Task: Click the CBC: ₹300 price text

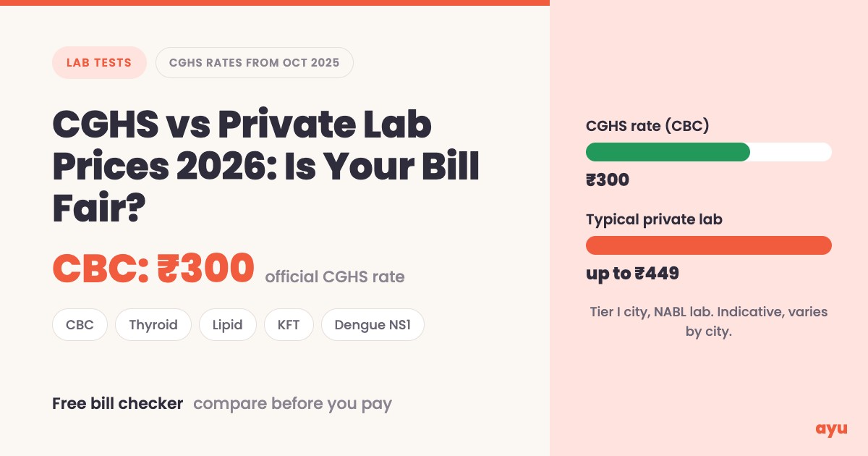Action: pos(153,267)
